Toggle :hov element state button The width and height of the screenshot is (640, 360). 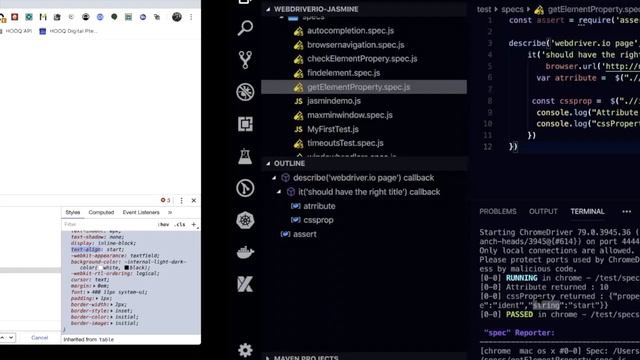[x=163, y=224]
